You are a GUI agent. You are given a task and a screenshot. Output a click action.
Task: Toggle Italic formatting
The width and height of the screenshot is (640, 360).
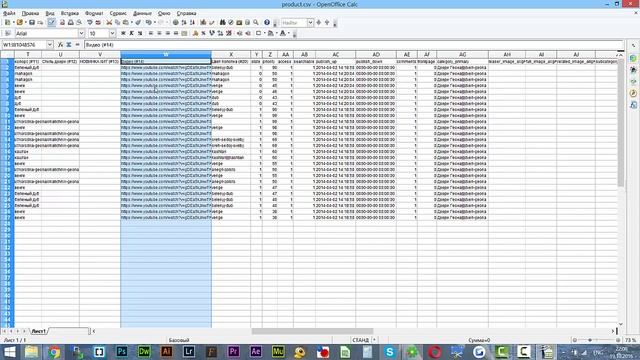131,33
